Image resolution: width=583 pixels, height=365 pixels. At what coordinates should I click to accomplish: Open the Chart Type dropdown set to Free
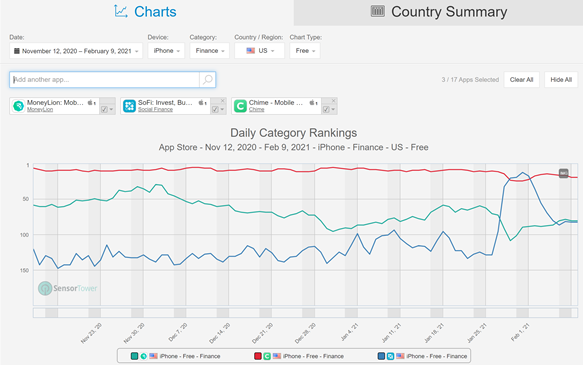click(x=305, y=51)
